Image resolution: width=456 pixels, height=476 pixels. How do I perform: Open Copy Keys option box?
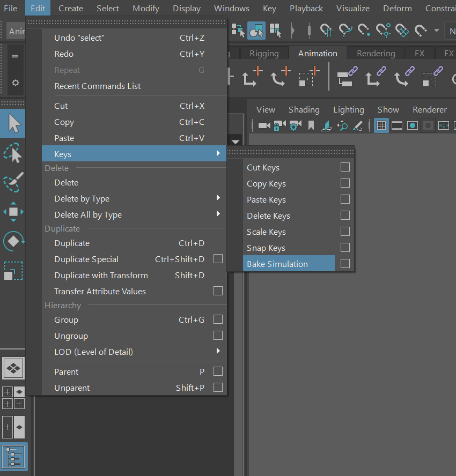point(345,183)
